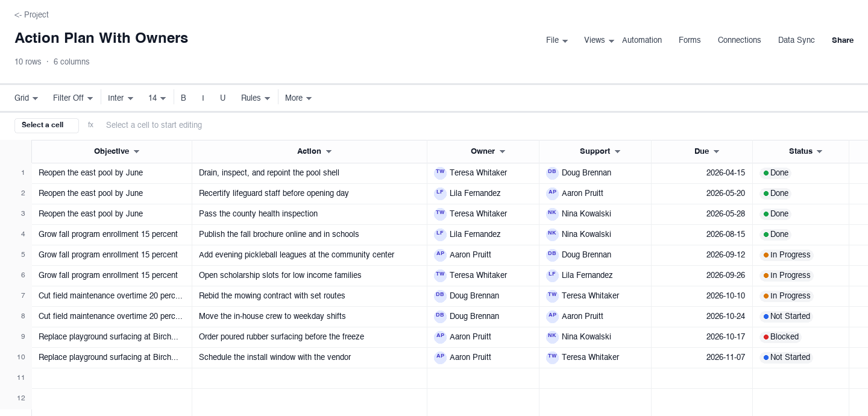Click the DB avatar in row 1 Support
The width and height of the screenshot is (868, 416).
[552, 172]
